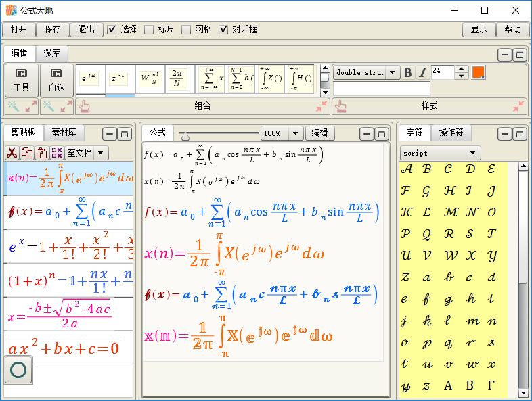Open the script character set dropdown
532x401 pixels.
pos(472,153)
